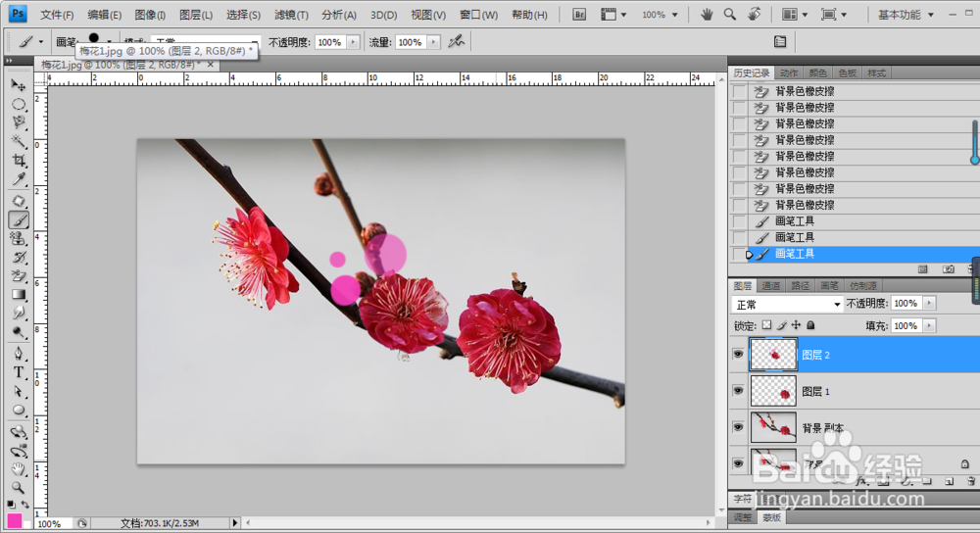Screen dimensions: 980x533
Task: Set history brush source for selected 画笔工具 state
Action: tap(739, 254)
